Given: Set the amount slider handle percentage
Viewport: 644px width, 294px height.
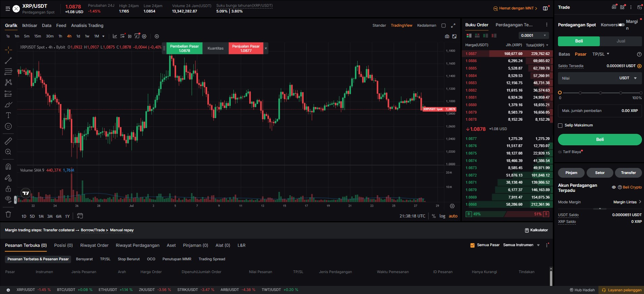Looking at the screenshot, I should pos(560,92).
